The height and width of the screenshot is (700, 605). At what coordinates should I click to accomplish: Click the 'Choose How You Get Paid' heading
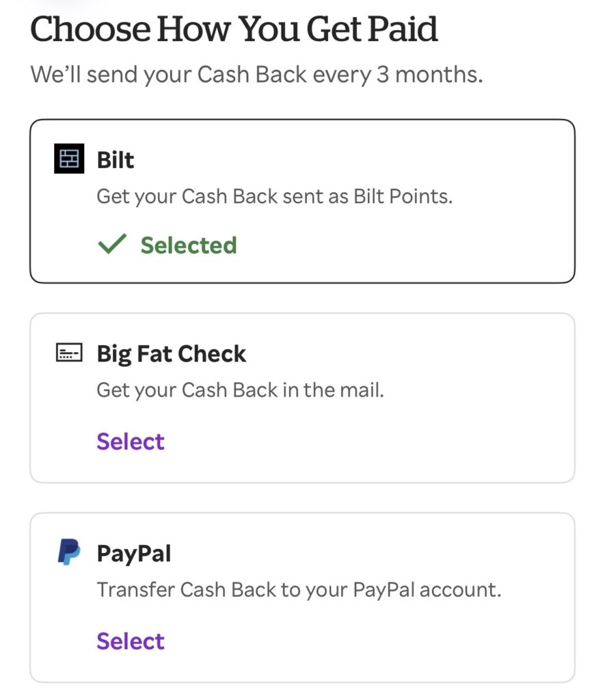tap(234, 29)
